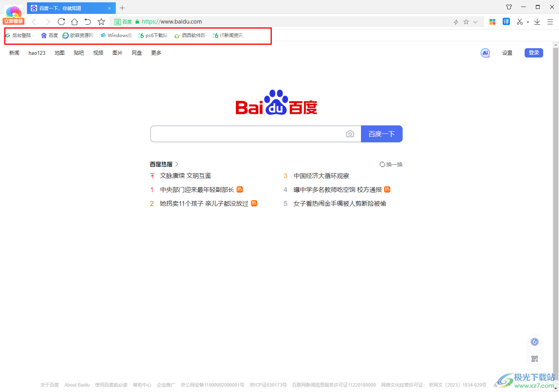Open hot search 她拐卖11个孩子 亲儿子都没放过
559x392 pixels.
(x=204, y=204)
